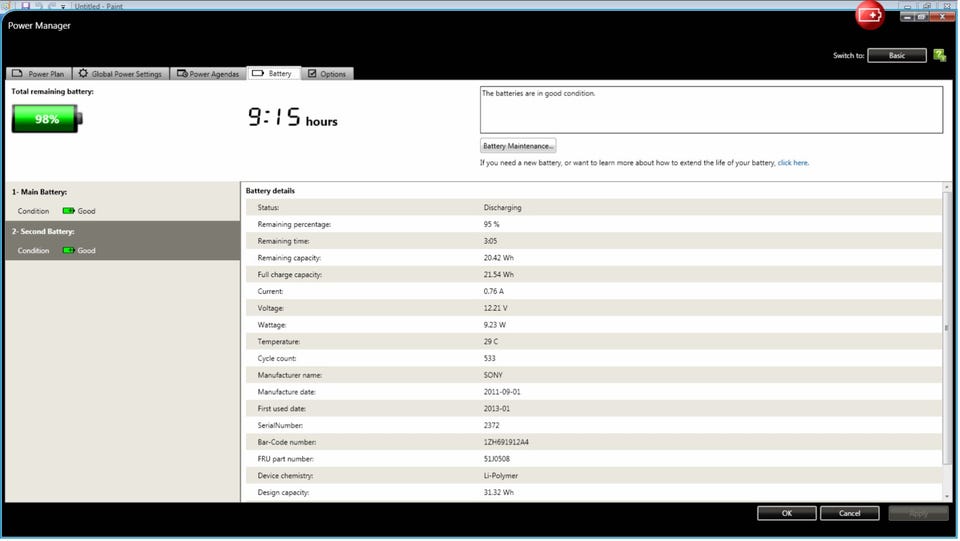Follow the 'click here' battery link

click(x=792, y=162)
